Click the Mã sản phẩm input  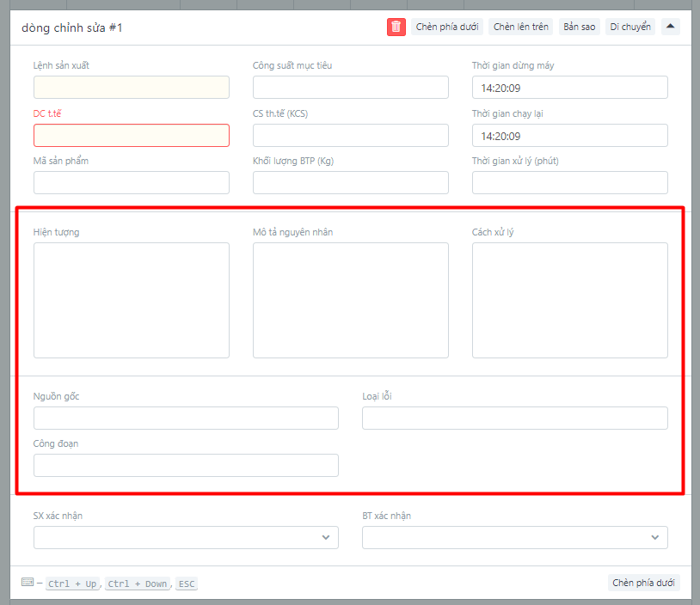coord(132,183)
